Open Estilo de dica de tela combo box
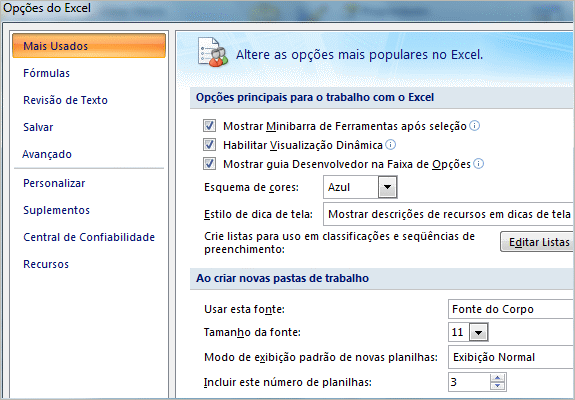The width and height of the screenshot is (575, 400). pos(449,214)
